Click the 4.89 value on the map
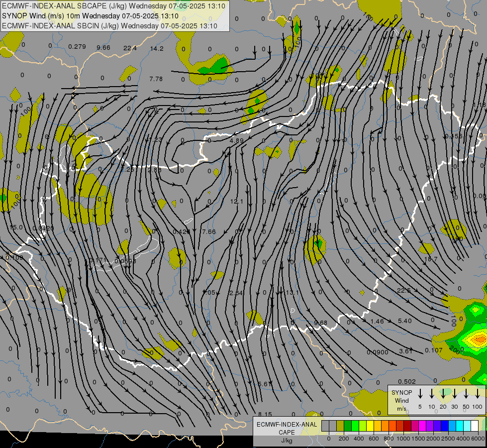 pos(237,140)
